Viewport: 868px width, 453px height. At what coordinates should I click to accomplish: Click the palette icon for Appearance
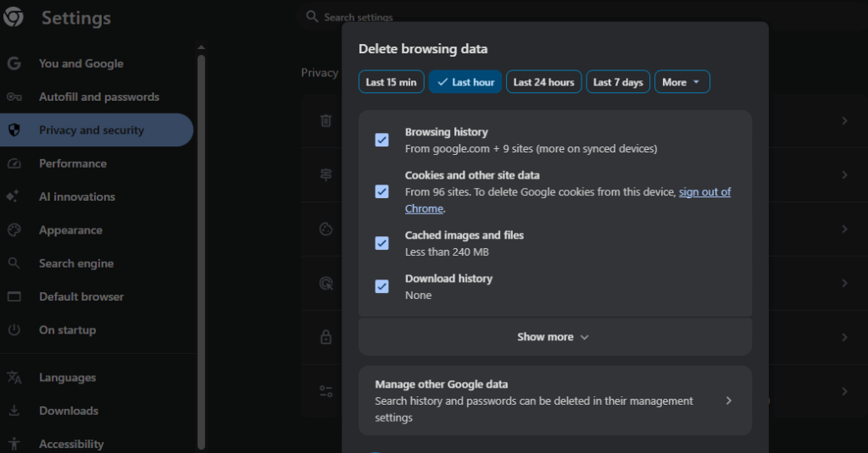pyautogui.click(x=14, y=230)
